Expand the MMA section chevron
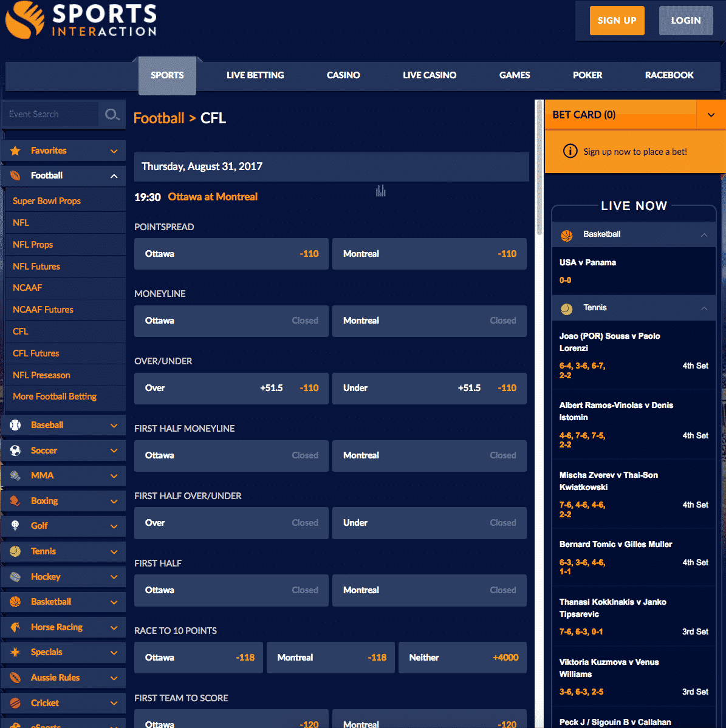This screenshot has width=726, height=728. (x=114, y=476)
